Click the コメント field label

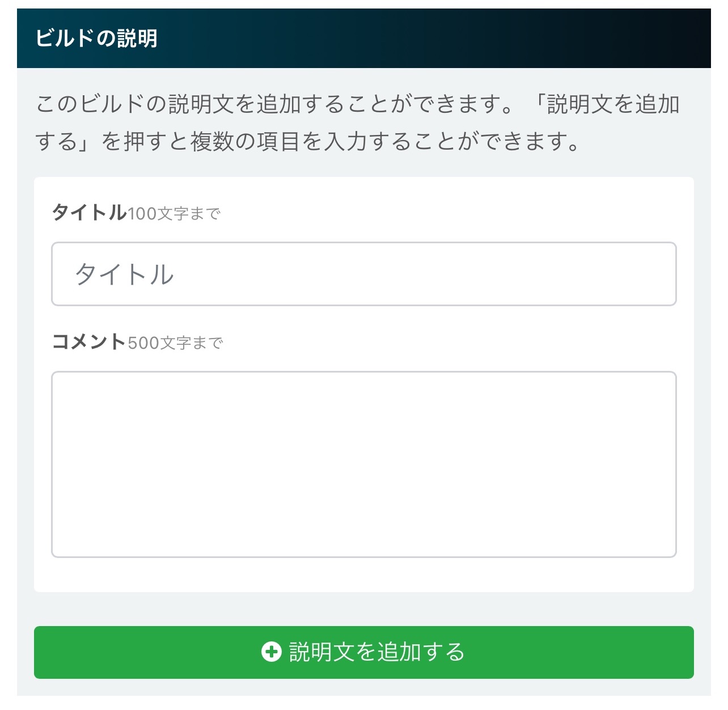89,341
